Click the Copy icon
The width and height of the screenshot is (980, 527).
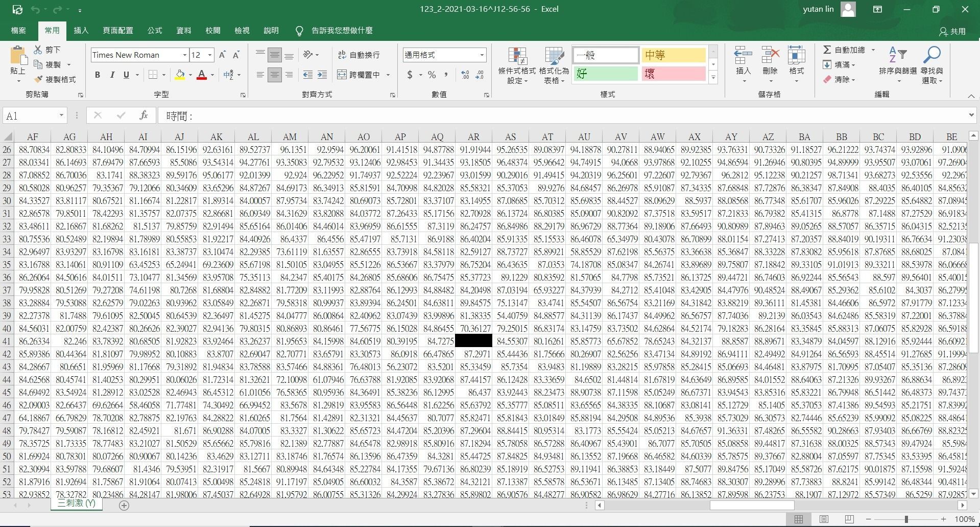38,64
